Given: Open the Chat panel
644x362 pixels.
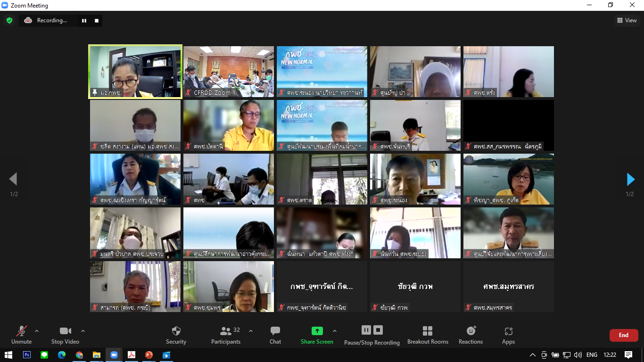Looking at the screenshot, I should click(275, 335).
